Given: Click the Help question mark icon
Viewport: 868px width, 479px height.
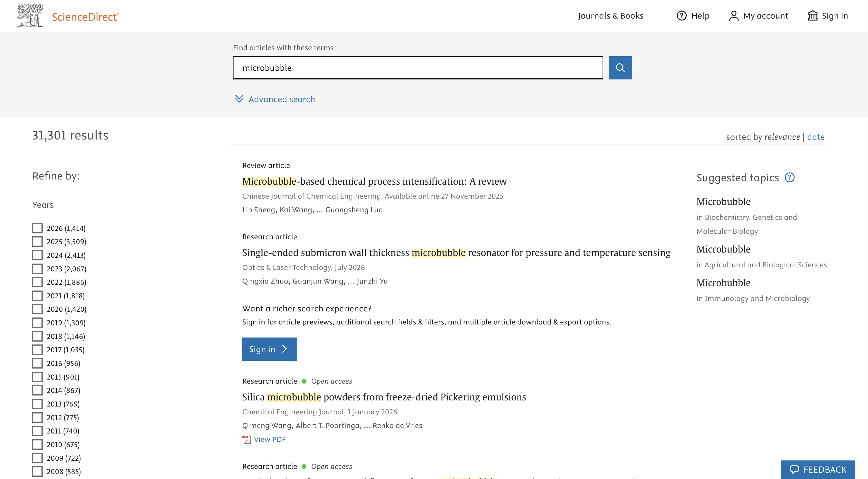Looking at the screenshot, I should pos(681,15).
